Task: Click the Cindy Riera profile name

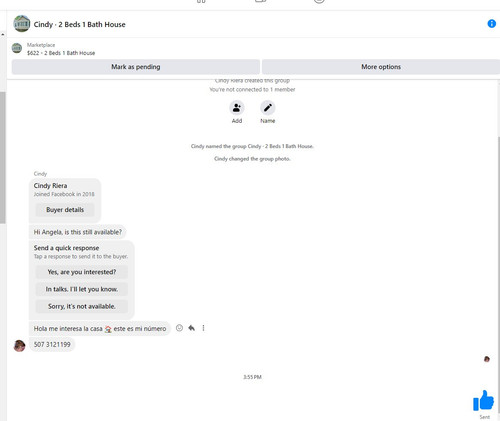Action: pos(50,186)
